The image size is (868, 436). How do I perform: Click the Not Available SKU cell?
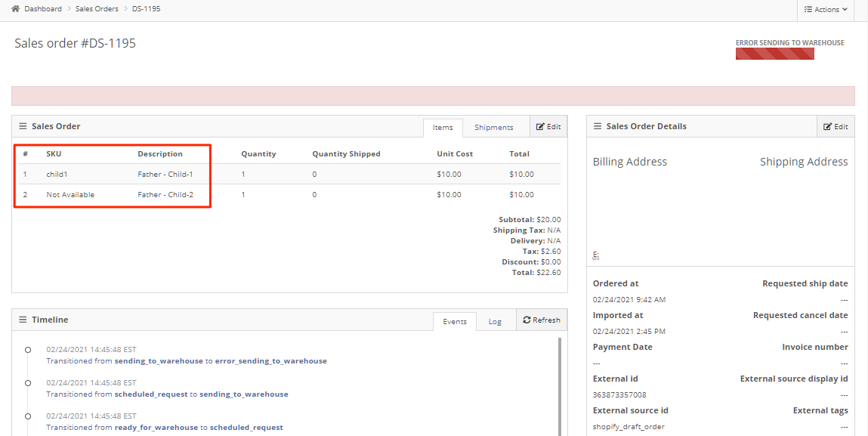(x=70, y=194)
